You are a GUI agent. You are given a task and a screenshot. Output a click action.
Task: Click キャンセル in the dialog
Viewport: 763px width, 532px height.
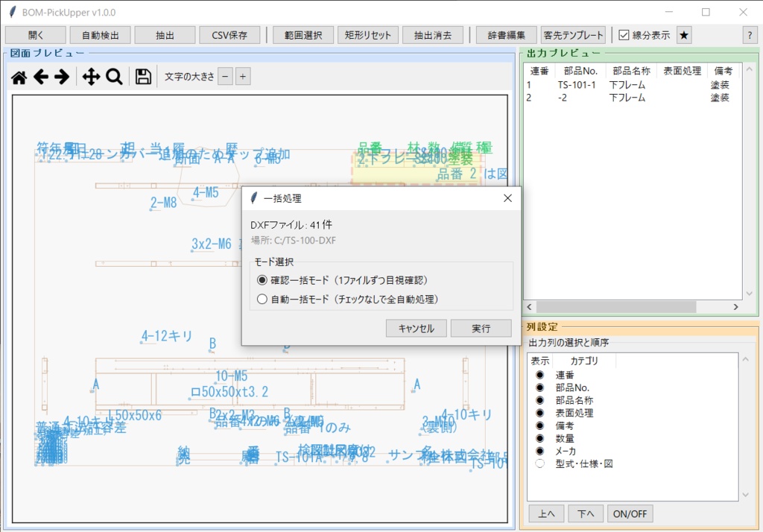[x=416, y=328]
